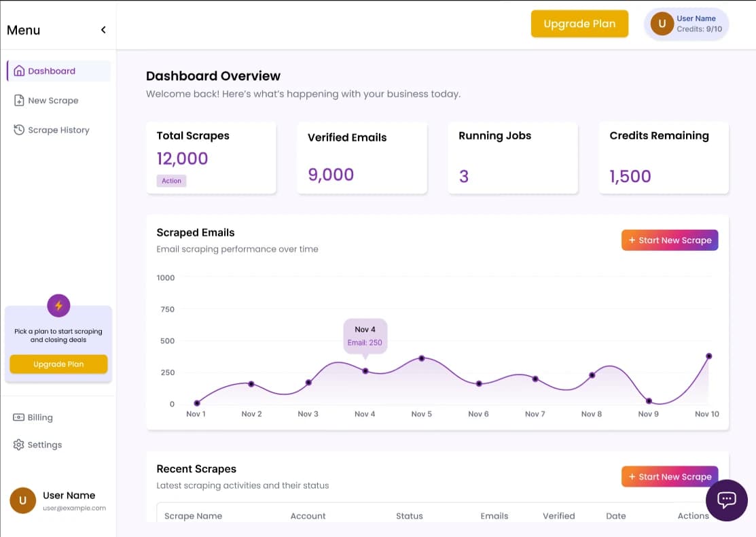Screen dimensions: 756x537
Task: Click Upgrade Plan in the sidebar promo card
Action: [58, 364]
